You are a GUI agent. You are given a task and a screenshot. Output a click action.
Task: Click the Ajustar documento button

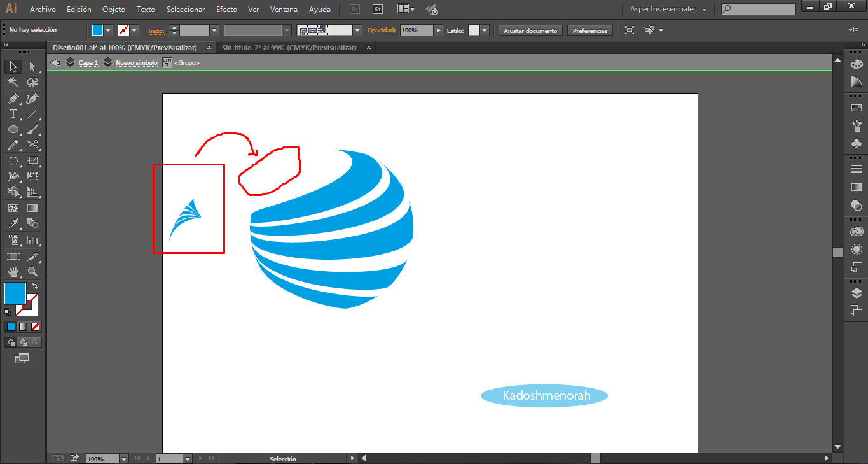pyautogui.click(x=530, y=31)
